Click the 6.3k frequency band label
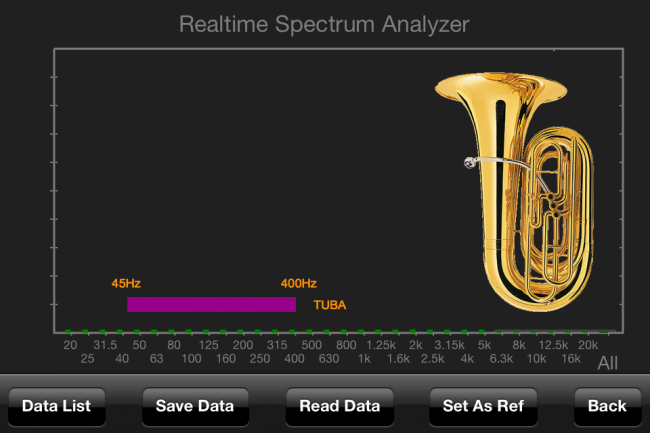This screenshot has height=433, width=650. [x=501, y=358]
